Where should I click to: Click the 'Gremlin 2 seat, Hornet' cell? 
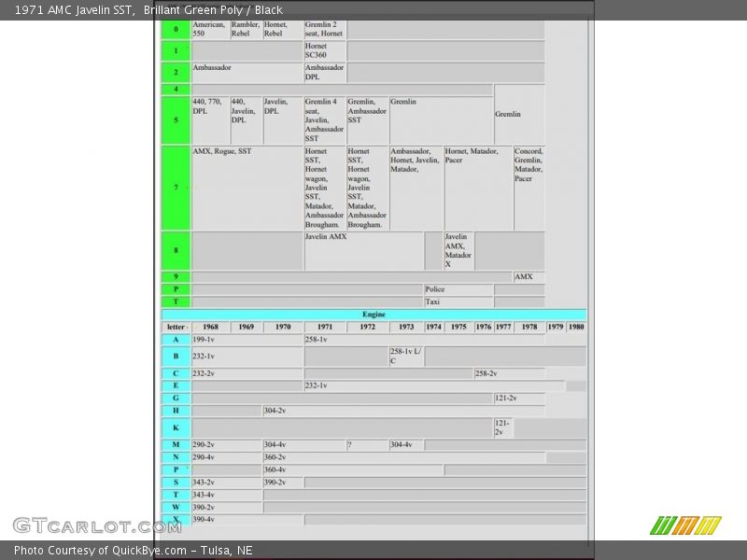(325, 30)
